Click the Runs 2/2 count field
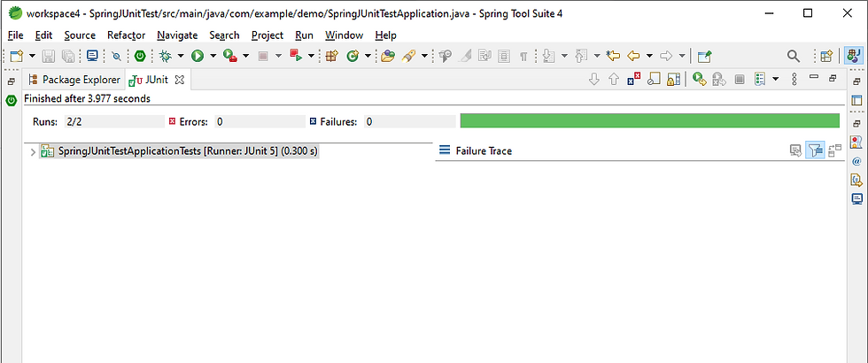The image size is (868, 363). pos(113,122)
